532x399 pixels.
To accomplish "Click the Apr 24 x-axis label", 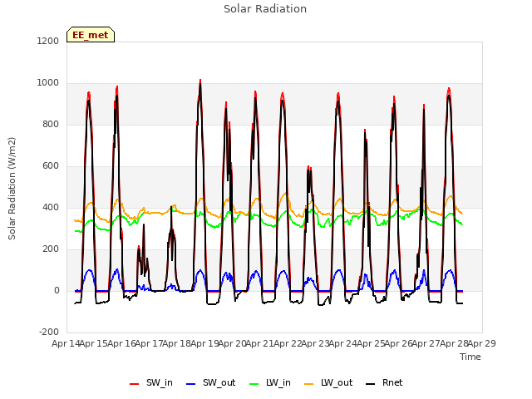I will [x=342, y=343].
